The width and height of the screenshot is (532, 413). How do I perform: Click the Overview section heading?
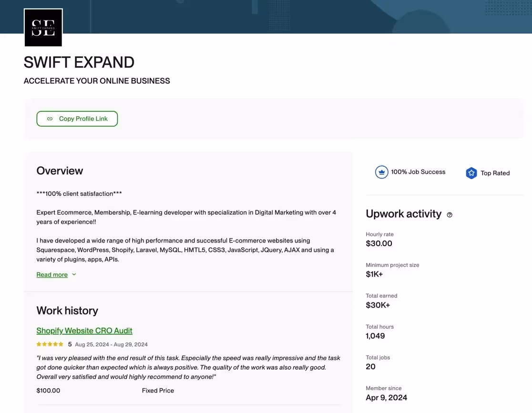click(60, 171)
